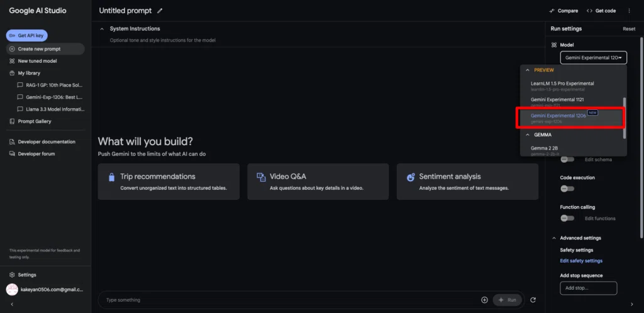The image size is (644, 313).
Task: Click the refresh icon beside Run
Action: click(x=533, y=300)
